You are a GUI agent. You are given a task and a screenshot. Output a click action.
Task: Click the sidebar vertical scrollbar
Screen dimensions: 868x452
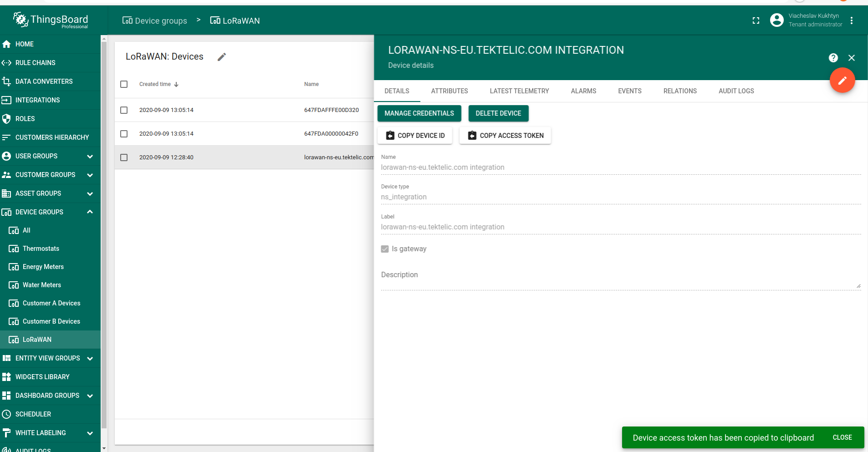tap(104, 228)
